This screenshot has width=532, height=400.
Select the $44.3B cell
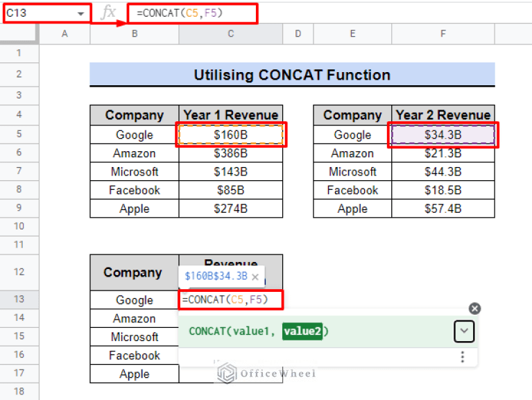(443, 171)
